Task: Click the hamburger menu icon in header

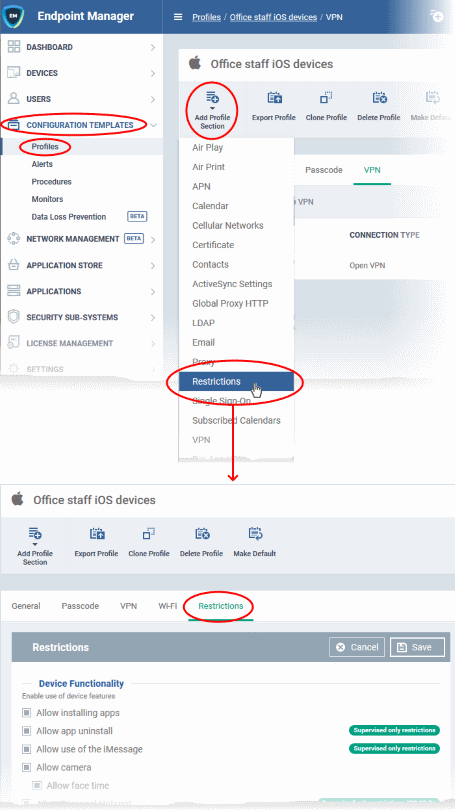Action: pos(178,17)
